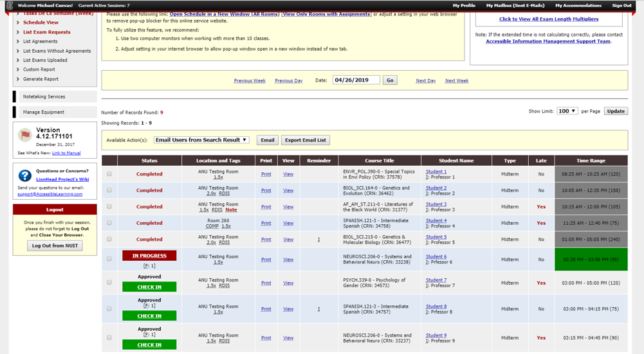Click the blue question mark help icon
Viewport: 644px width, 354px height.
click(24, 175)
